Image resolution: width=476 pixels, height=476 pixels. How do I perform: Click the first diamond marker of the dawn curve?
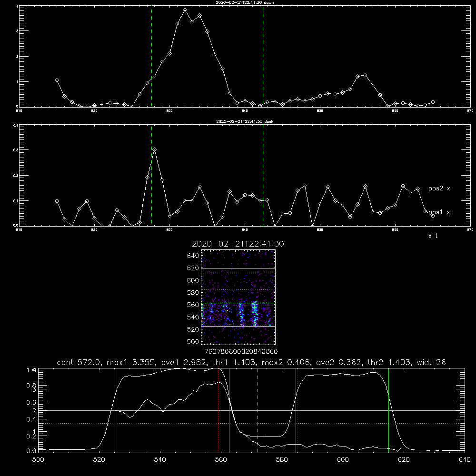pos(57,80)
